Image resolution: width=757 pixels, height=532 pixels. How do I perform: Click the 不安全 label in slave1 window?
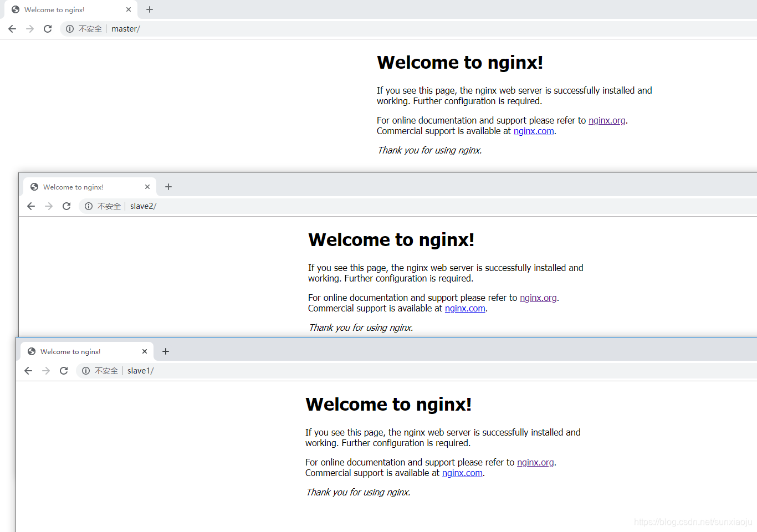106,371
